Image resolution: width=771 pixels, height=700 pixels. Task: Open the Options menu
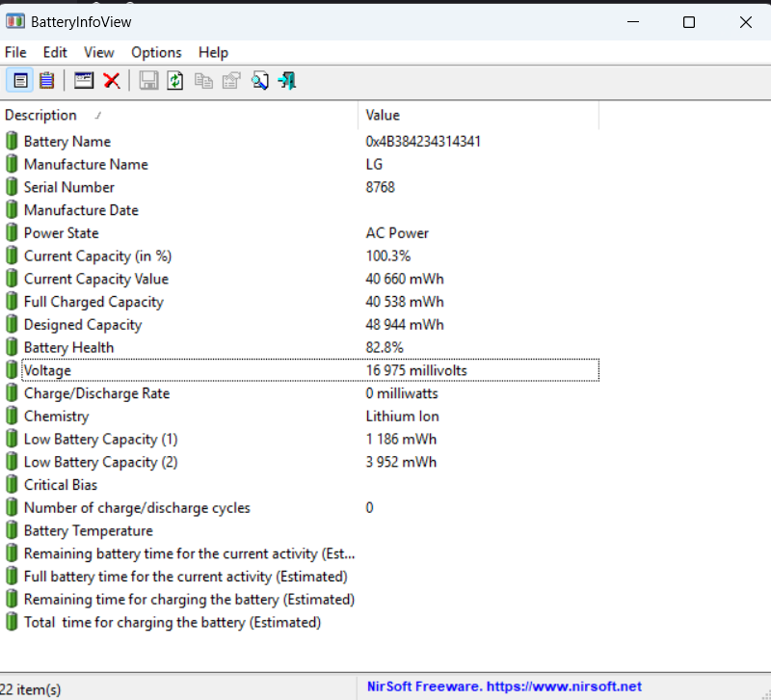(155, 52)
